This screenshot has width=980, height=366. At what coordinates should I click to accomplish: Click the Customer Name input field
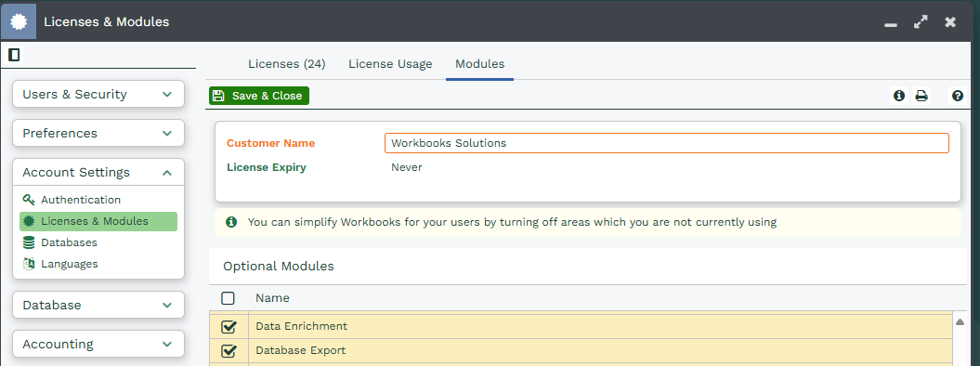point(667,143)
